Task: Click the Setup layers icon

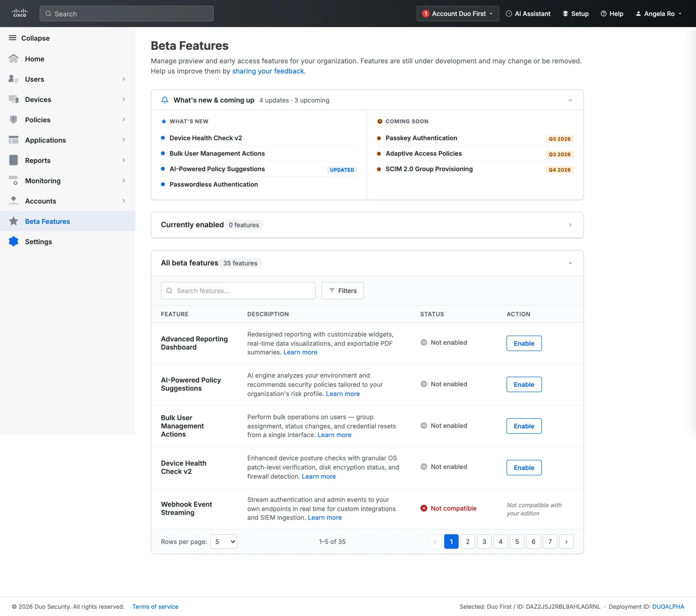Action: click(565, 14)
